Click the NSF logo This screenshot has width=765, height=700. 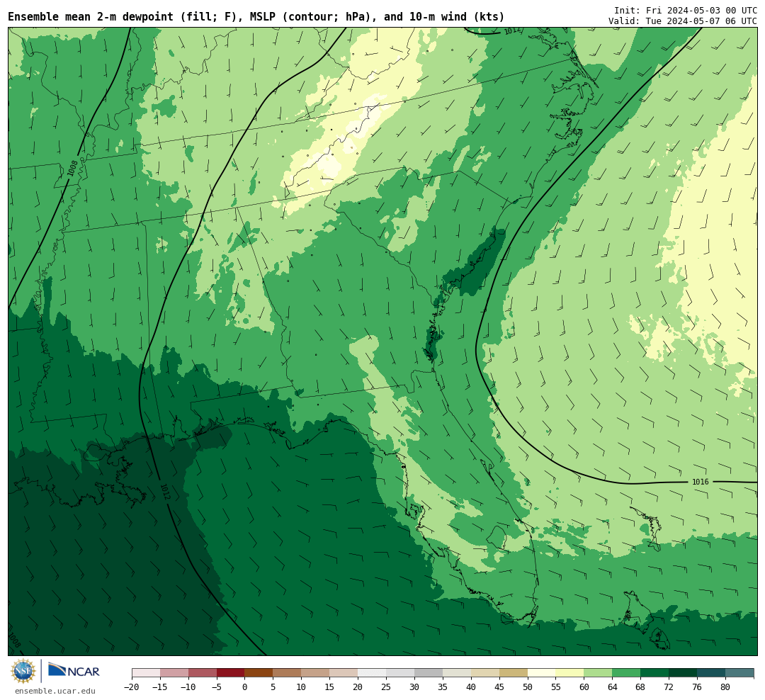pos(23,671)
